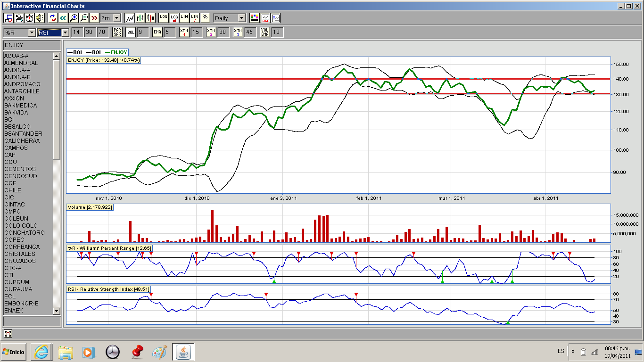Click the refresh arrows icon
The width and height of the screenshot is (644, 362).
[52, 18]
